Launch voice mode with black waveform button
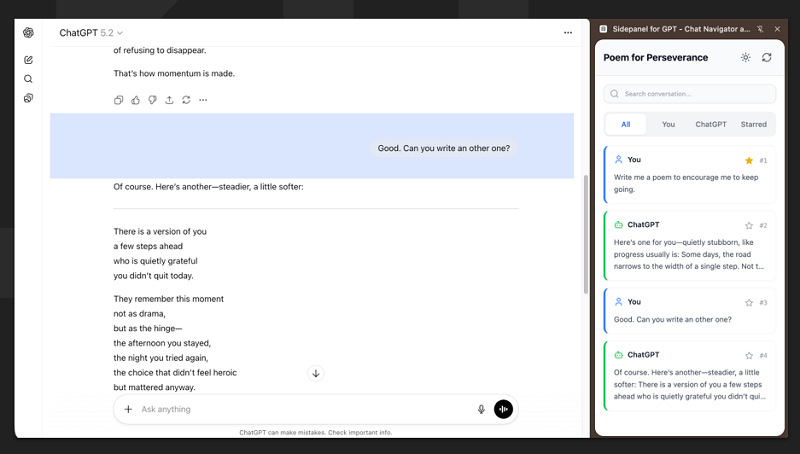Screen dimensions: 800x454 [503, 409]
